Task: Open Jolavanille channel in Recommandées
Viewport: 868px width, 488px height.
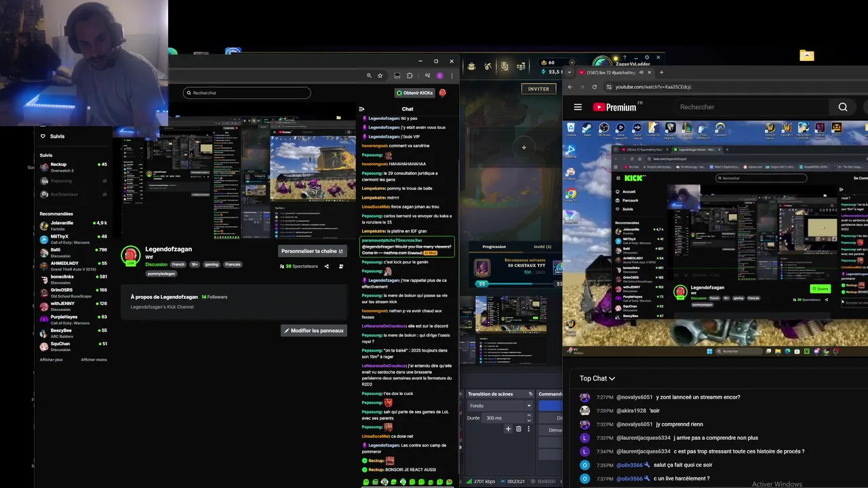Action: pyautogui.click(x=73, y=225)
